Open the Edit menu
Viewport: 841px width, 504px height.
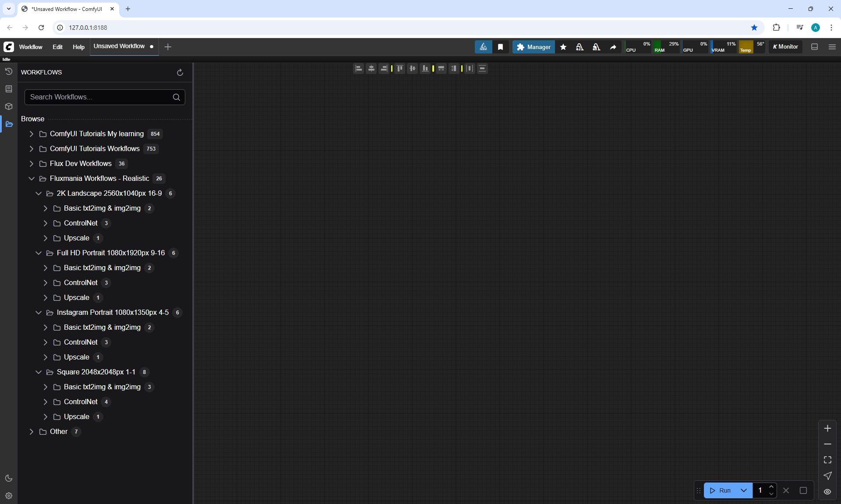tap(57, 47)
